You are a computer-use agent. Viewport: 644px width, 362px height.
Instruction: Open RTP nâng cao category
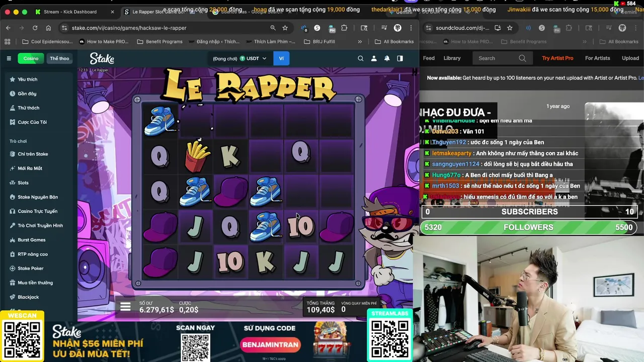[x=29, y=254]
